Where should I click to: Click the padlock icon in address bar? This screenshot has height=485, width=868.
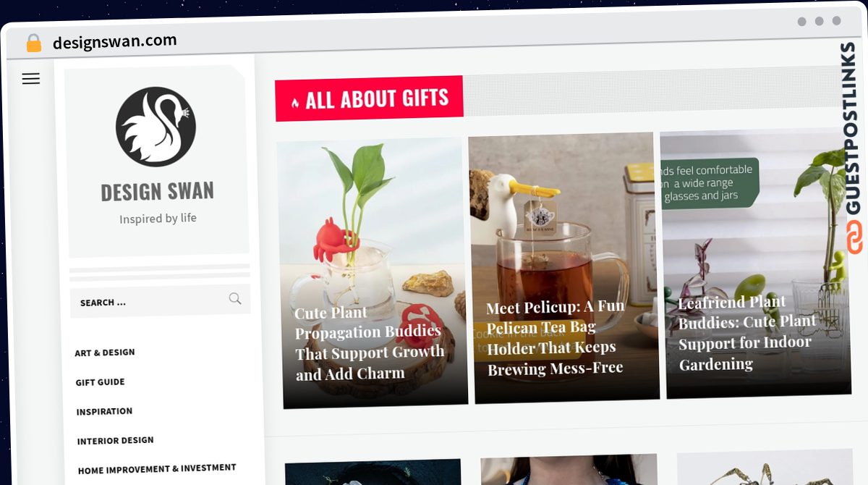point(34,43)
